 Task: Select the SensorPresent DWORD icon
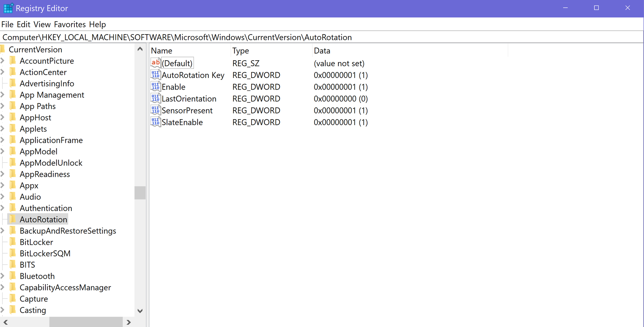pyautogui.click(x=156, y=110)
